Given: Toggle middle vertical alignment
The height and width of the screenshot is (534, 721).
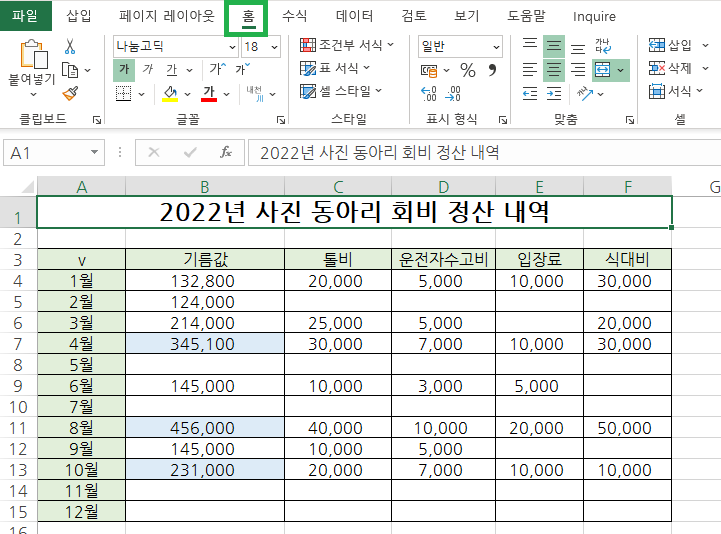Looking at the screenshot, I should coord(554,46).
